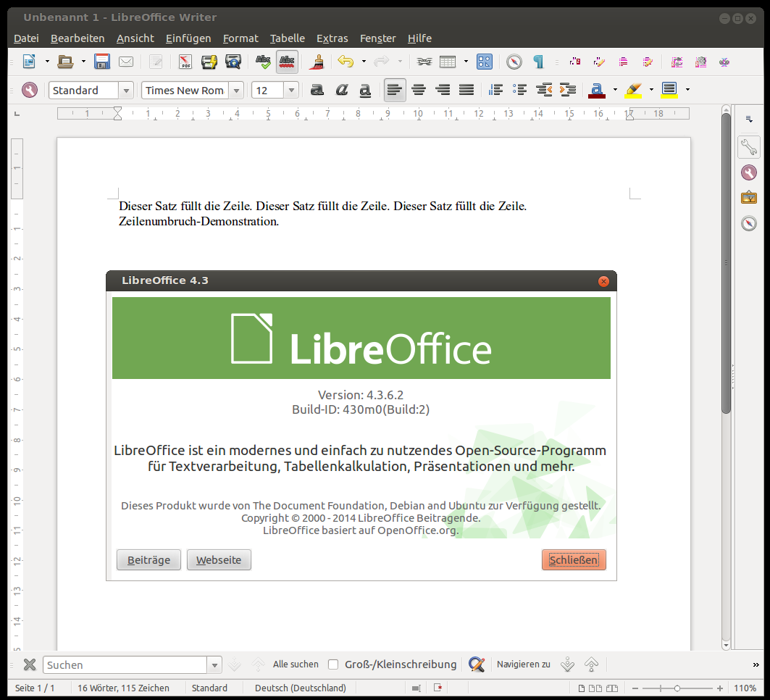Viewport: 770px width, 700px height.
Task: Expand the Undo history dropdown arrow
Action: click(364, 62)
